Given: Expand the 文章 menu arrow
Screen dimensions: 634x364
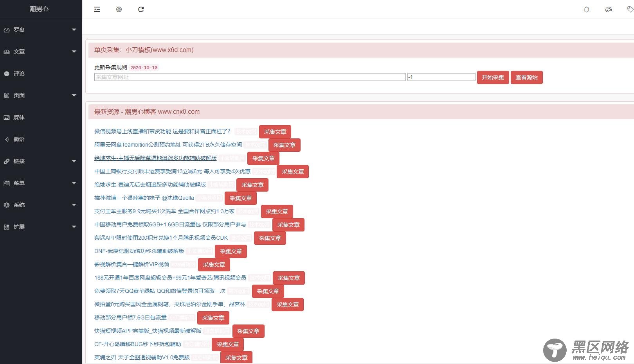Looking at the screenshot, I should (x=74, y=52).
